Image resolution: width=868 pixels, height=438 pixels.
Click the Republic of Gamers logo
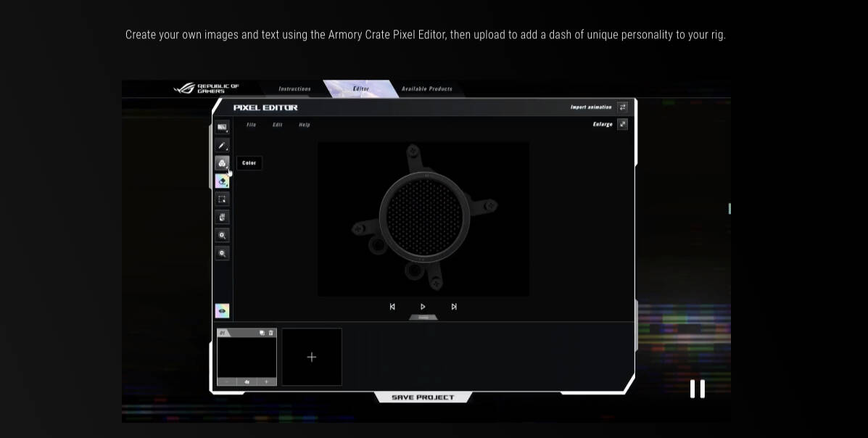(x=206, y=88)
